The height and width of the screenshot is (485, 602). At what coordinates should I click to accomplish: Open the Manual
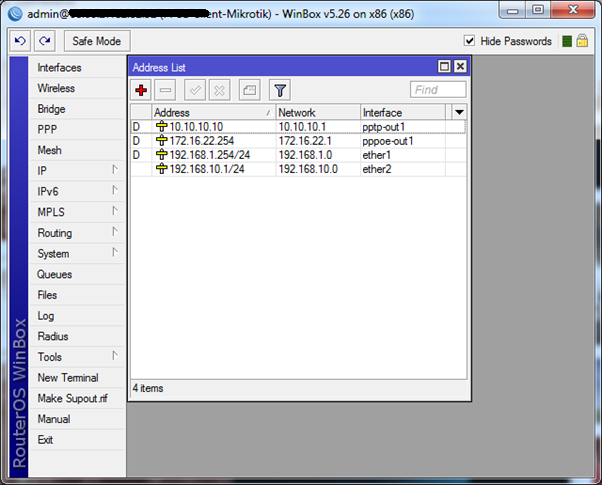click(77, 419)
